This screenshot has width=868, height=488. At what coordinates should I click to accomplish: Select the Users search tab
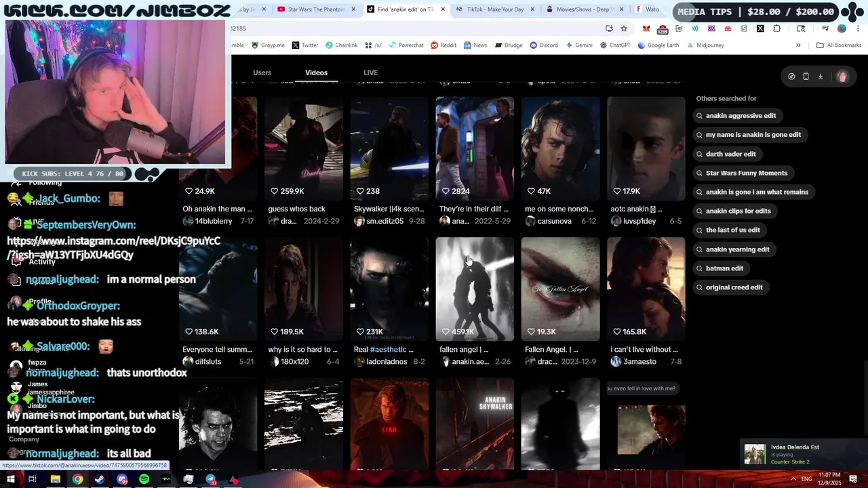pos(262,73)
